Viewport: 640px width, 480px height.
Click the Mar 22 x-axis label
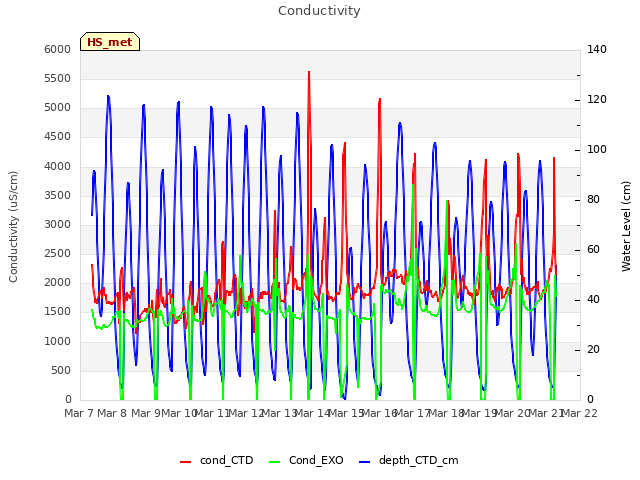tap(580, 413)
